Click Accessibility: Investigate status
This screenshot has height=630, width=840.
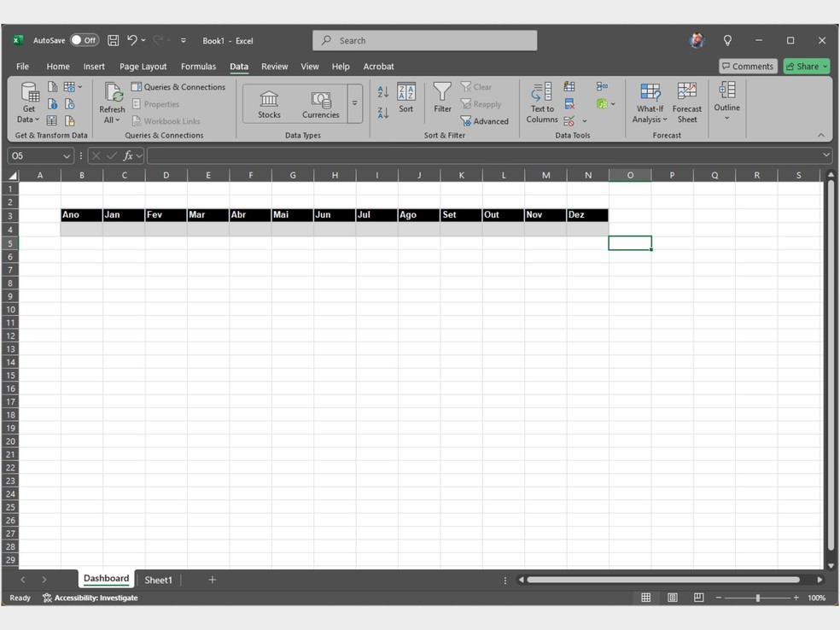(x=90, y=598)
